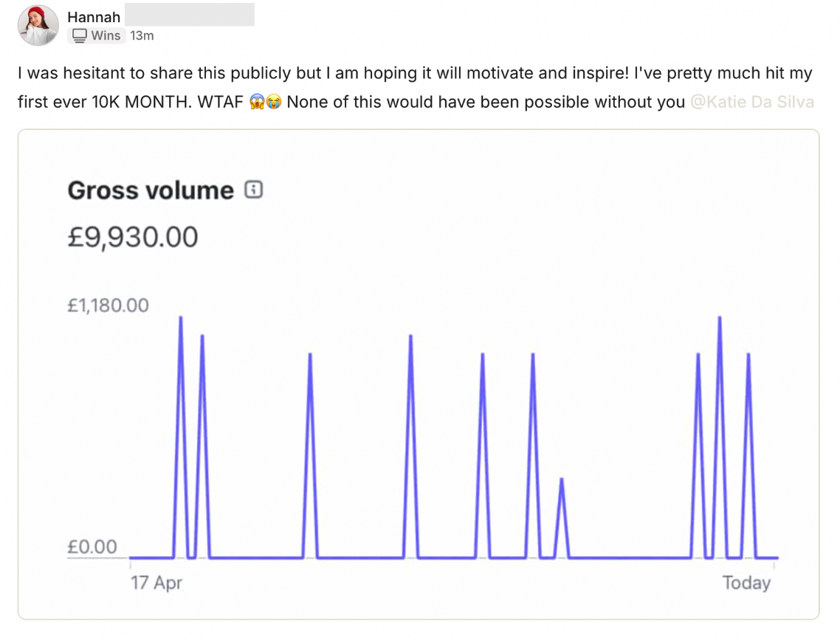Image resolution: width=840 pixels, height=639 pixels.
Task: Open the Gross volume info icon
Action: (x=254, y=190)
